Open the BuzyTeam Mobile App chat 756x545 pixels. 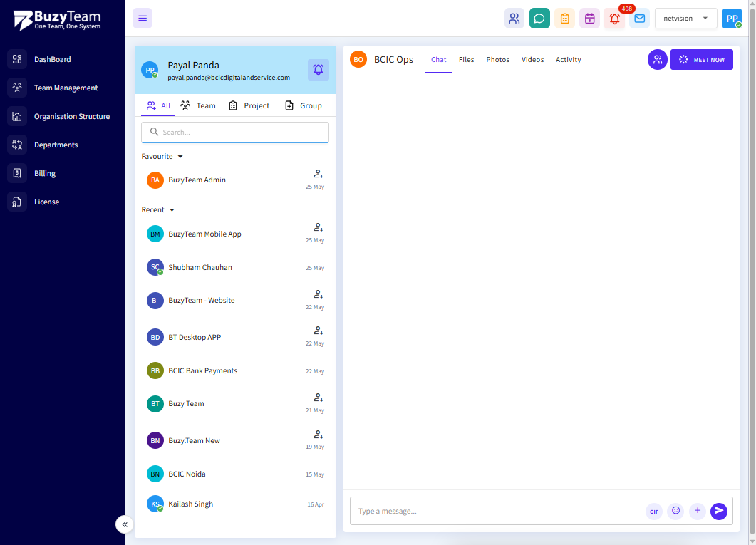pos(235,234)
